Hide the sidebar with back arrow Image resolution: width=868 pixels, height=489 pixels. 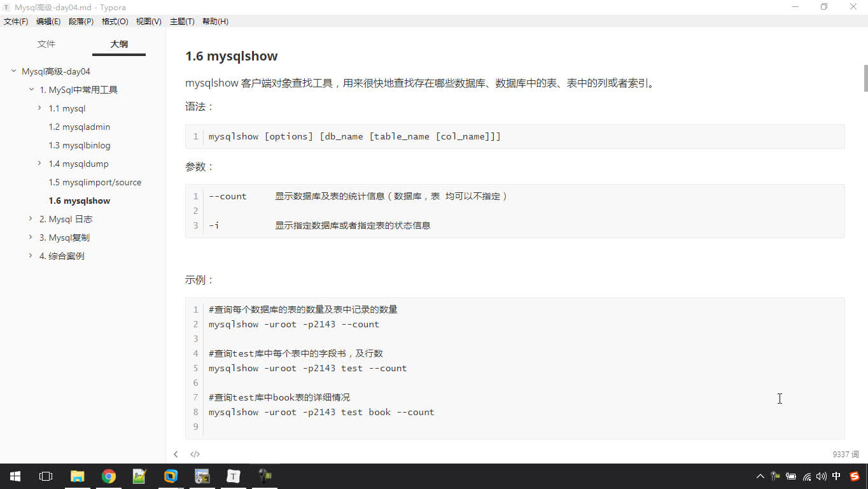tap(176, 454)
